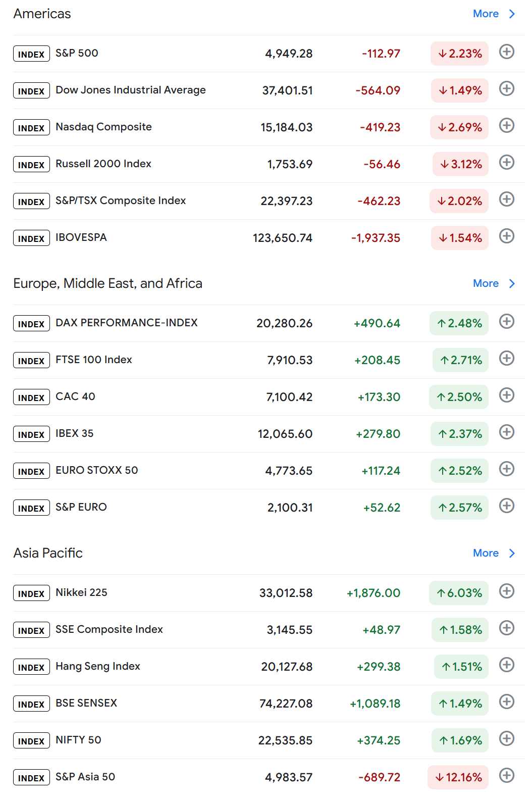The width and height of the screenshot is (532, 801).
Task: Expand Europe, Middle East, and Africa chevron arrow
Action: [x=512, y=283]
